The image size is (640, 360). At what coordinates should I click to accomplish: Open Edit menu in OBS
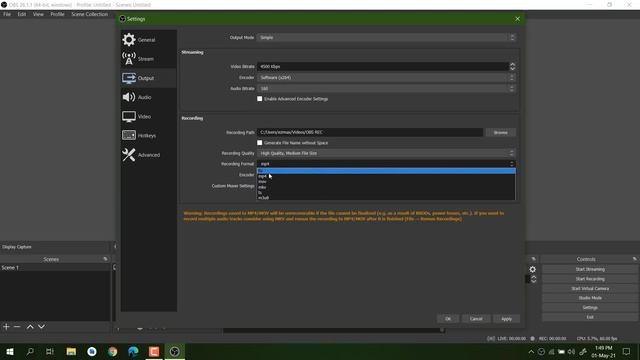click(x=22, y=14)
